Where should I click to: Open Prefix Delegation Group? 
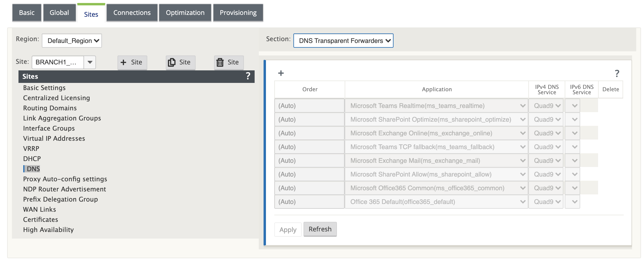click(61, 199)
